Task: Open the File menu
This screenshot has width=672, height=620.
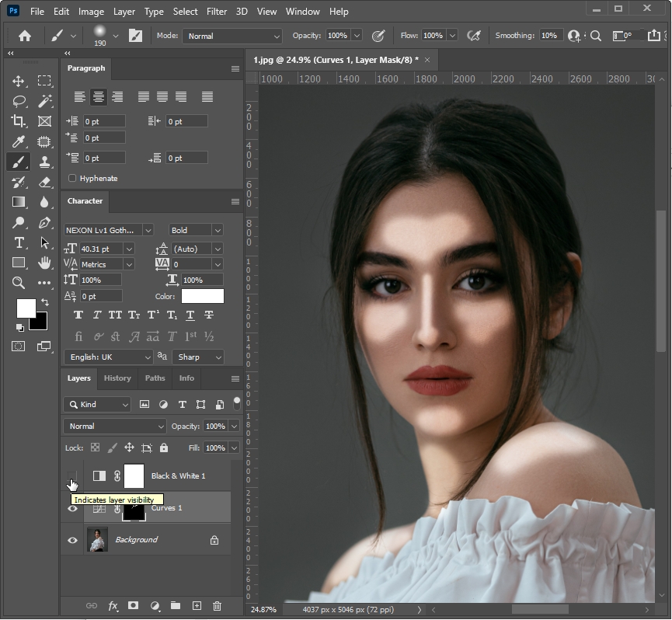Action: (x=37, y=12)
